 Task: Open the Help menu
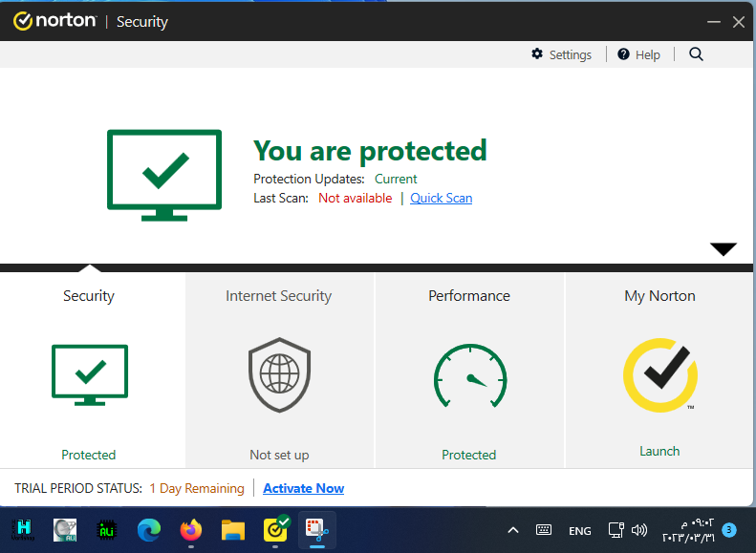638,54
